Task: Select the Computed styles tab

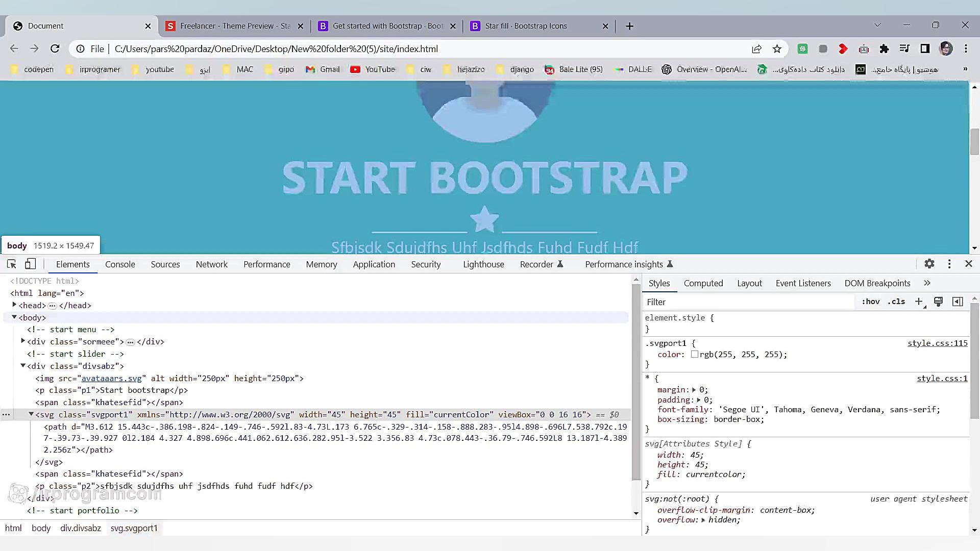Action: click(703, 283)
